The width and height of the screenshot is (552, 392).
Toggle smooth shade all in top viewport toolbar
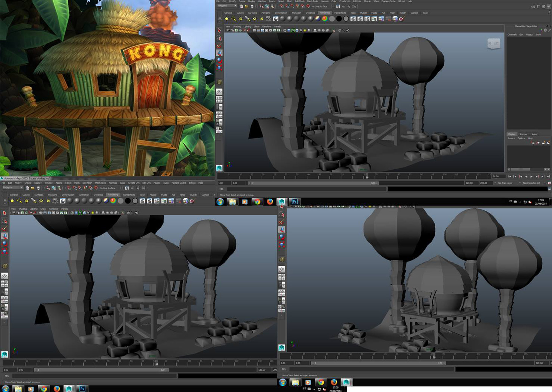289,30
